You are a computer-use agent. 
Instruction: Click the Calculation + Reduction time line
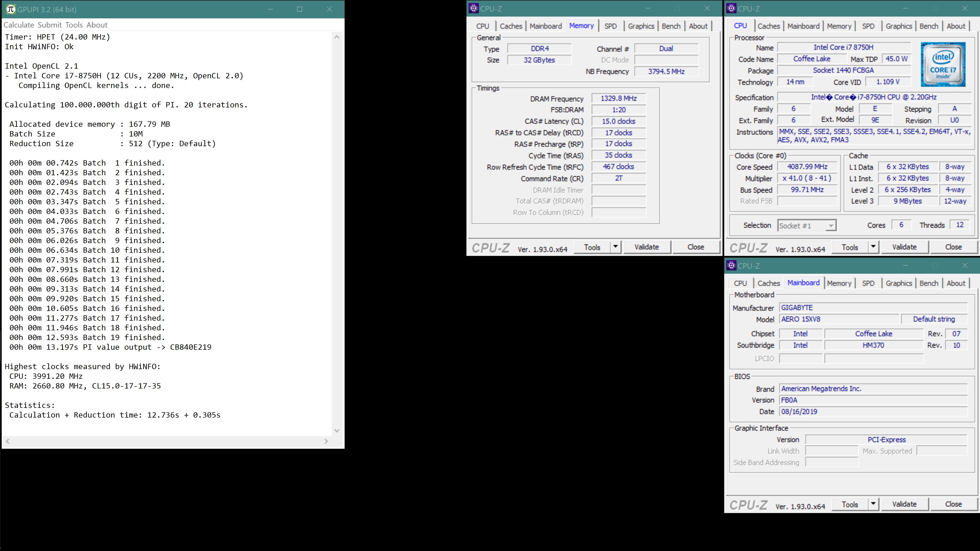tap(115, 415)
